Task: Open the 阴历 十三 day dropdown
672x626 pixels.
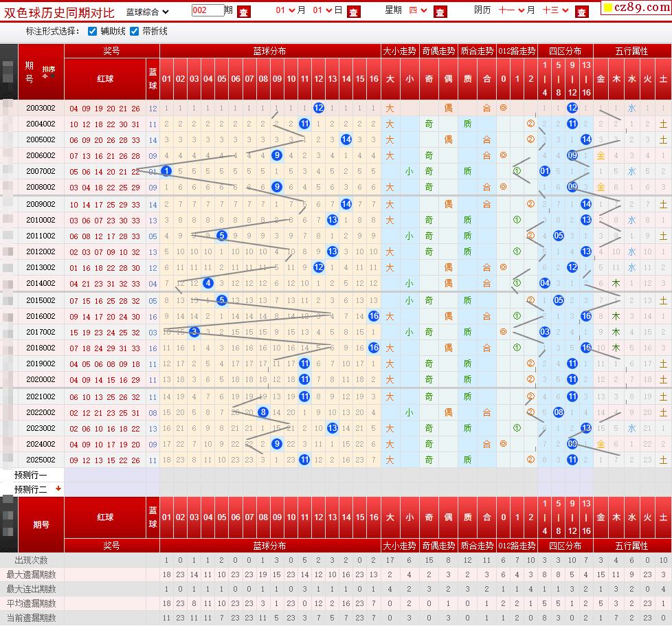Action: tap(556, 10)
